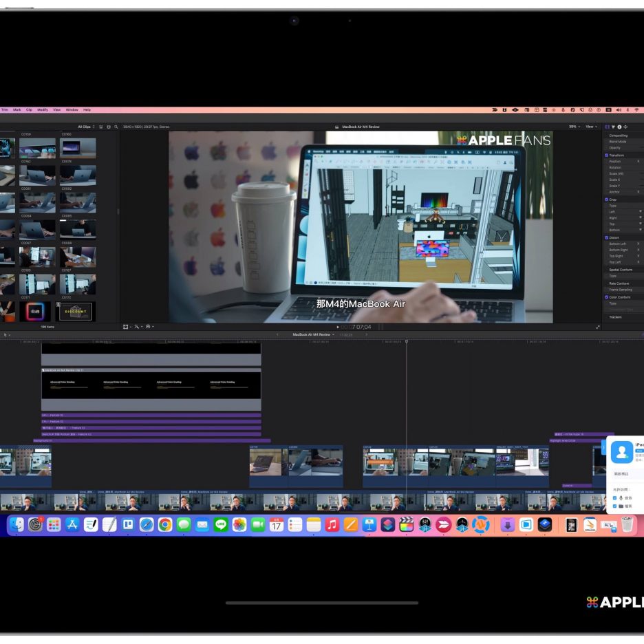Viewport: 644px width, 644px height.
Task: Disable the Transform checkbox in inspector
Action: pos(606,155)
